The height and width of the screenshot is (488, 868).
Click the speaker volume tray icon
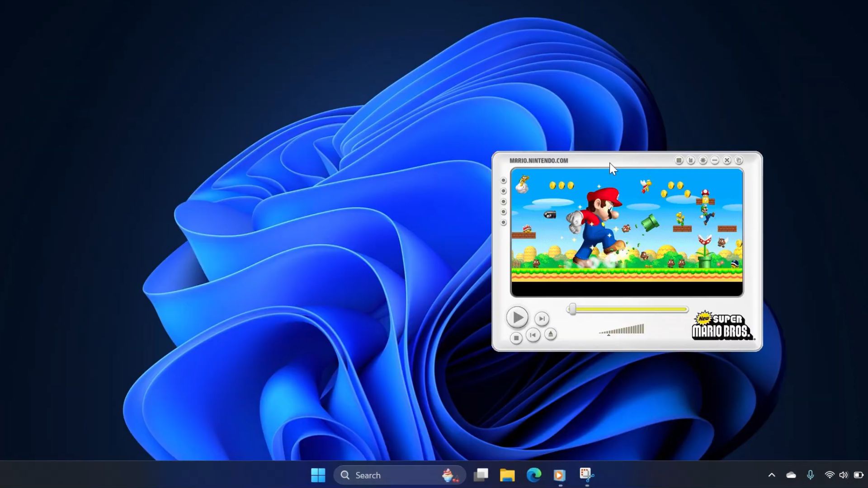tap(844, 475)
